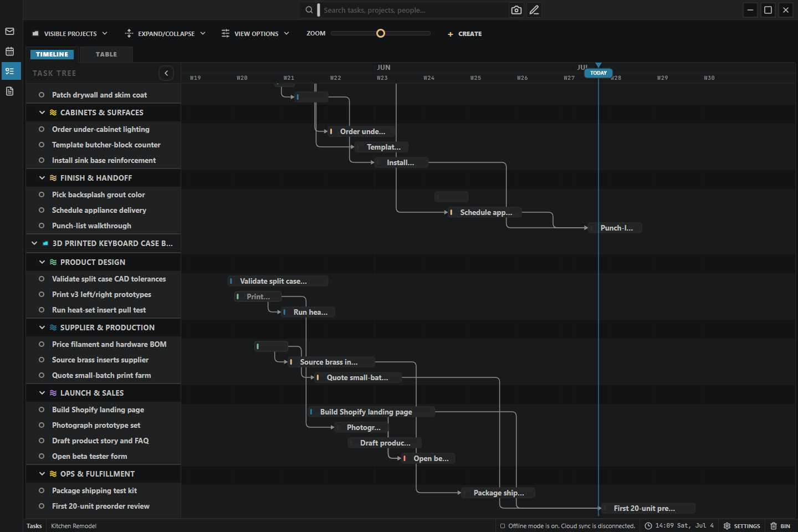The width and height of the screenshot is (798, 532).
Task: Mark Validate split case CAD tolerances complete
Action: click(42, 279)
